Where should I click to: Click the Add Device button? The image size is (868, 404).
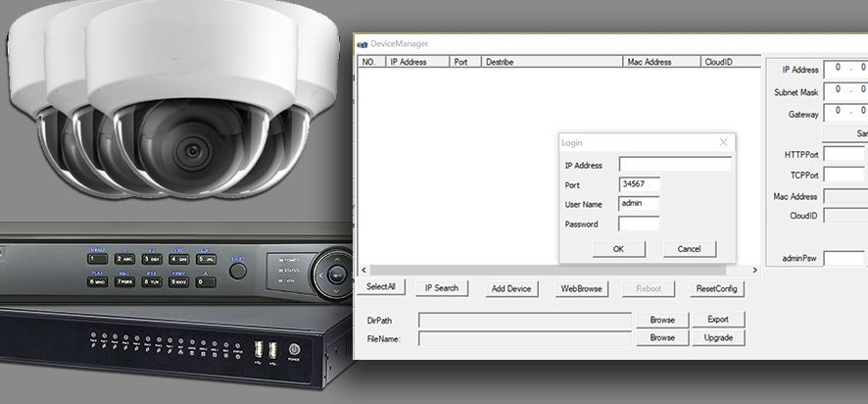click(x=511, y=288)
